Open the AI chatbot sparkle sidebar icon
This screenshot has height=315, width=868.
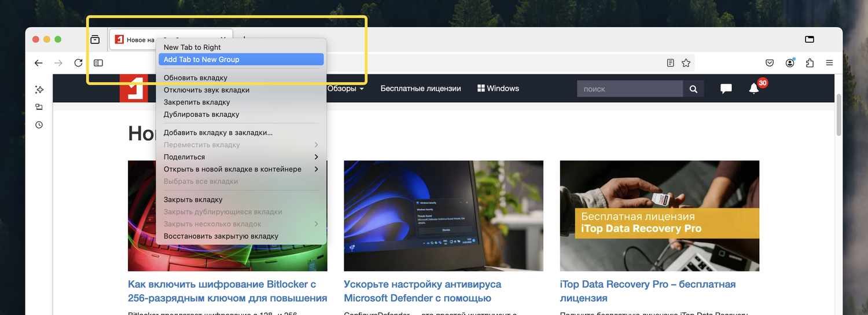point(39,89)
